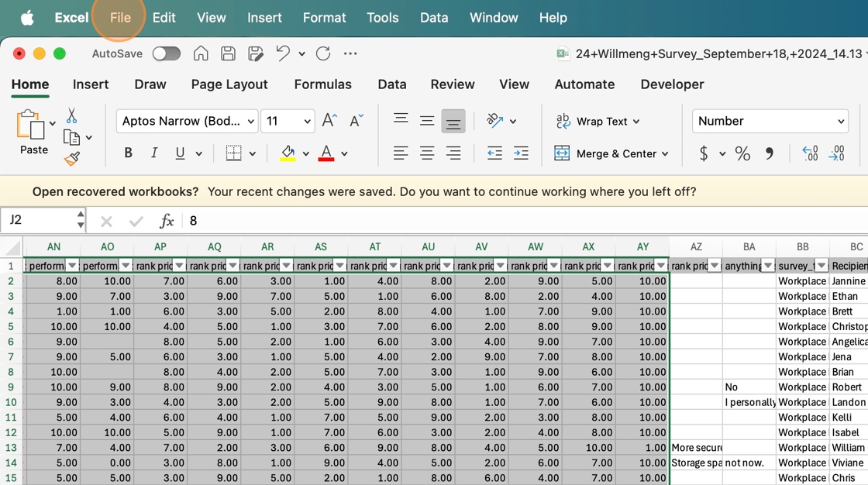This screenshot has width=868, height=485.
Task: Click the Cut scissors icon
Action: pyautogui.click(x=71, y=116)
